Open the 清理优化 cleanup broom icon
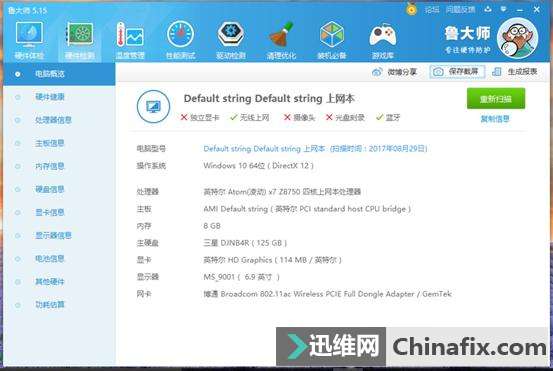The width and height of the screenshot is (553, 371). click(x=281, y=35)
